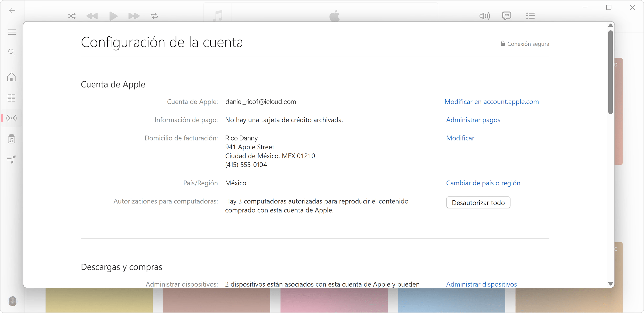Close the application window
The height and width of the screenshot is (313, 644).
click(x=632, y=7)
